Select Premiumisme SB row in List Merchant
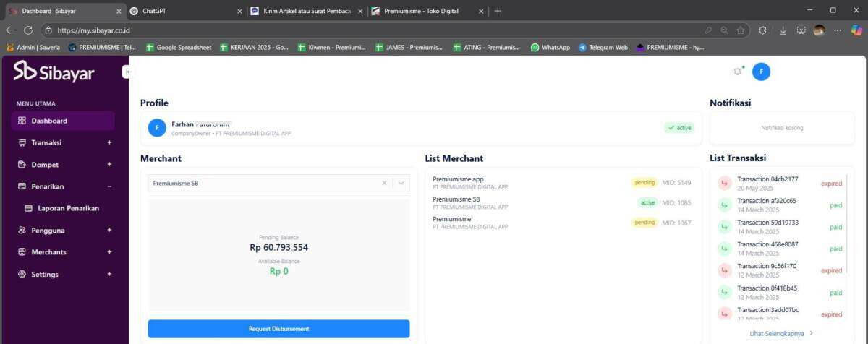Viewport: 868px width, 344px height. [x=562, y=203]
